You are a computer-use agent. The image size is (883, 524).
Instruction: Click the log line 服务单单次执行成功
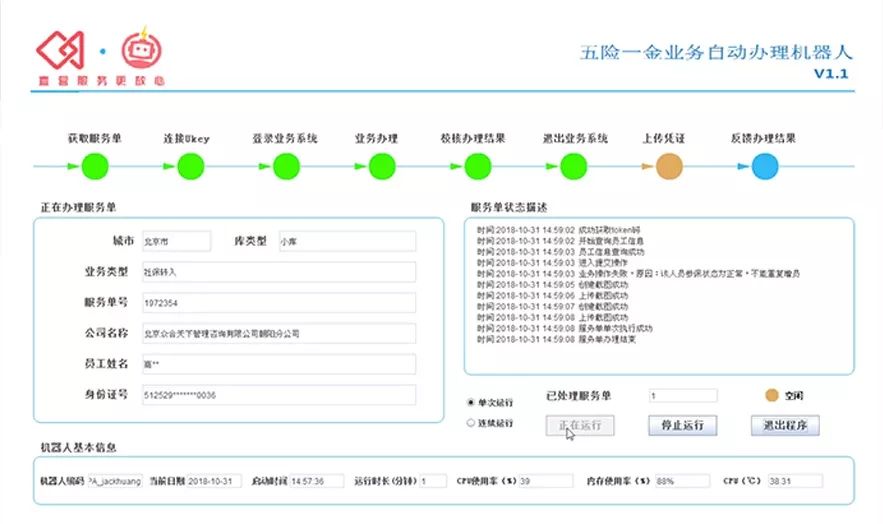coord(564,328)
